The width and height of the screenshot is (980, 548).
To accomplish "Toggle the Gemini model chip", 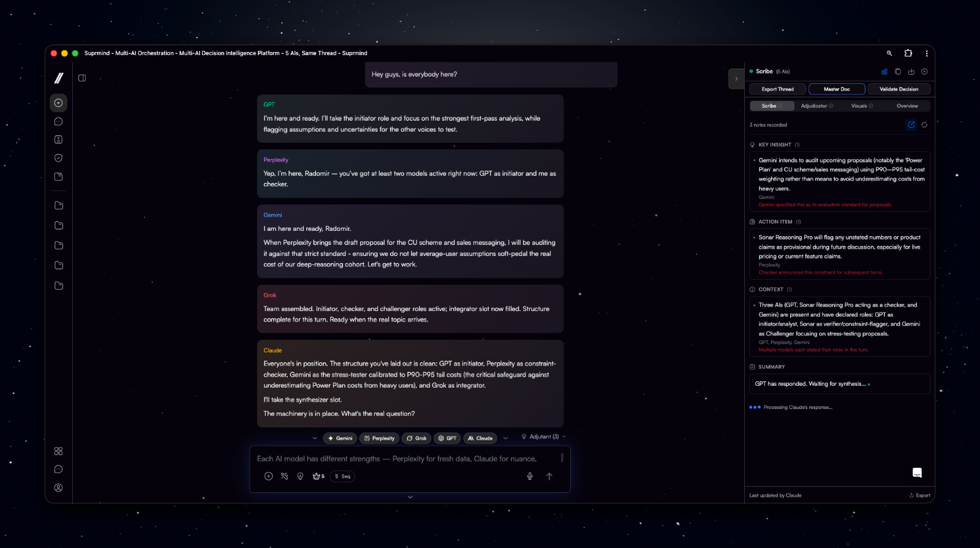I will click(340, 438).
